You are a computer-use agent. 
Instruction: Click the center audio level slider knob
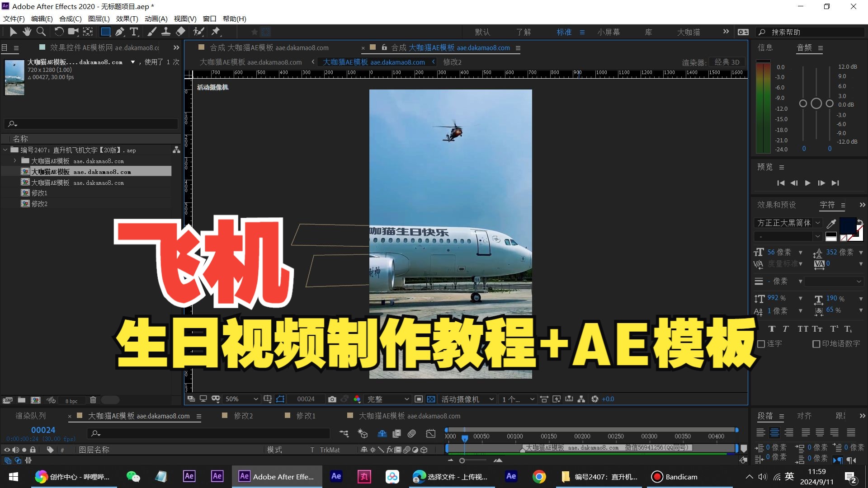point(816,103)
